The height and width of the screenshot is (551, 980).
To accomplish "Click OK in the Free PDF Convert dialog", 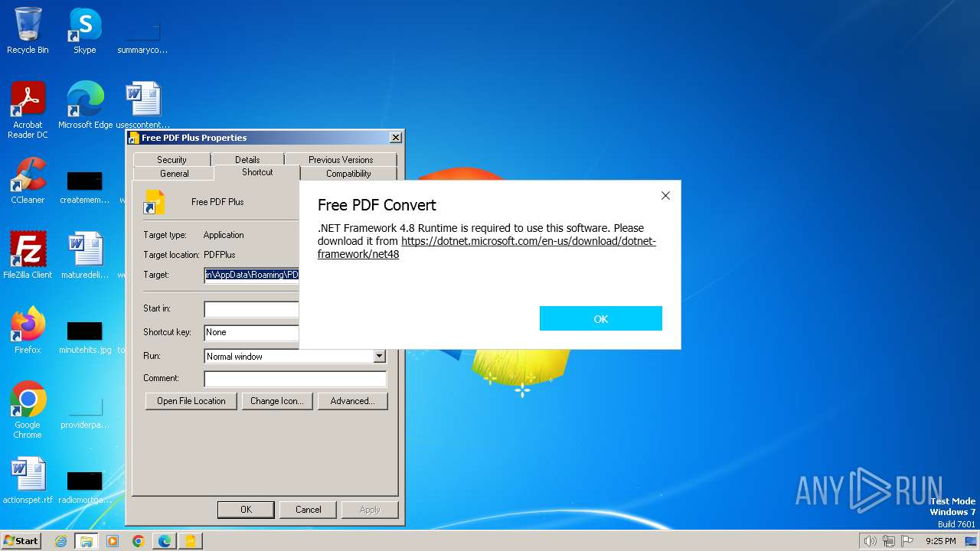I will pyautogui.click(x=601, y=318).
